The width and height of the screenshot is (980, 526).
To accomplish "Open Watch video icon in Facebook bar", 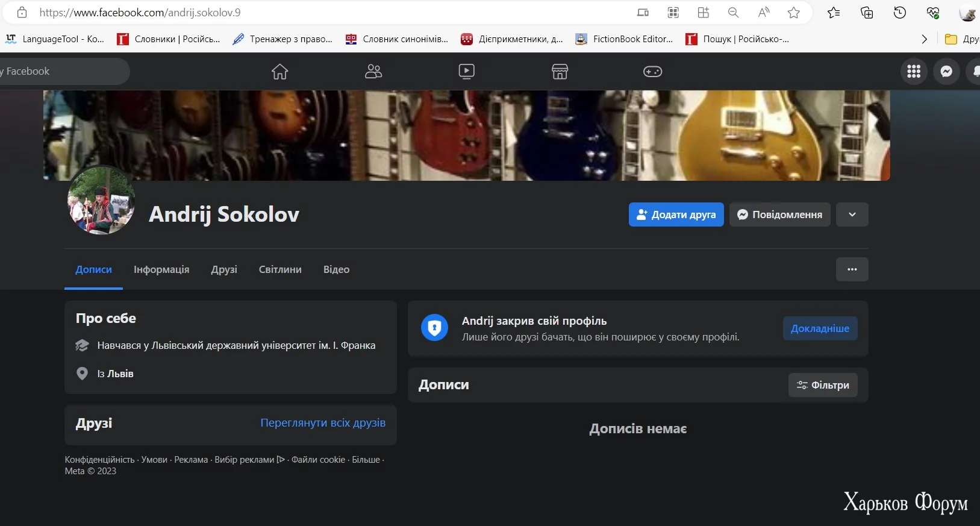I will point(467,71).
